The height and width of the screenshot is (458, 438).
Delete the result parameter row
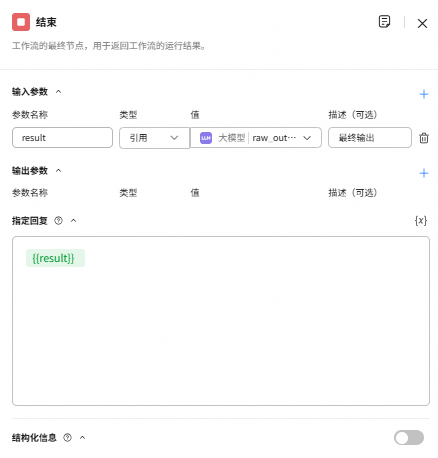424,138
